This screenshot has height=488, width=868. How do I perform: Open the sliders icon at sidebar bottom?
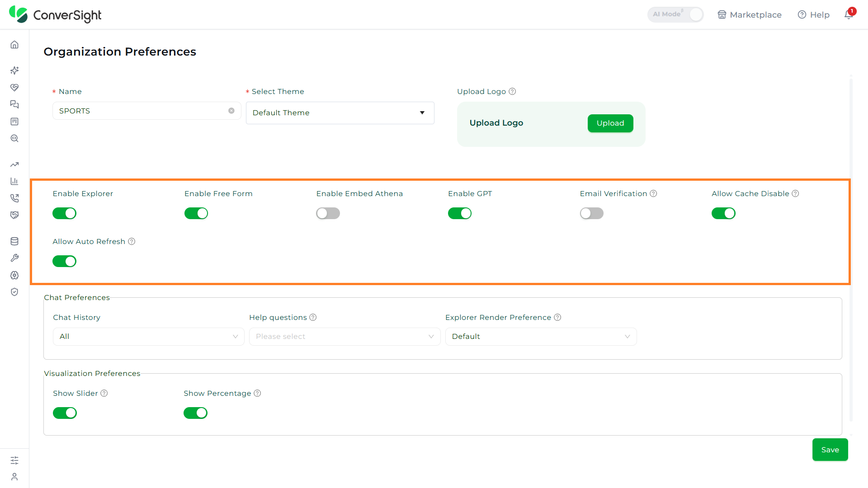tap(14, 460)
